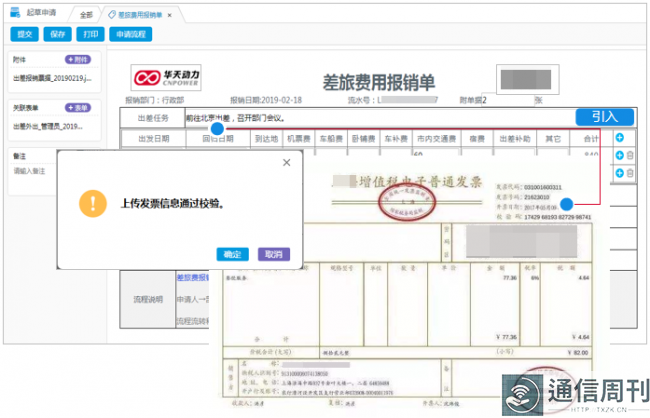The height and width of the screenshot is (418, 650).
Task: Open the 申请流程 workflow view
Action: pyautogui.click(x=131, y=34)
